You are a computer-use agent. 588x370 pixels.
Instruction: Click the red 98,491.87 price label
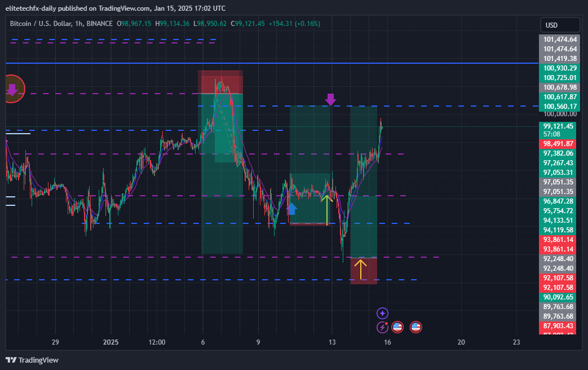[x=558, y=144]
